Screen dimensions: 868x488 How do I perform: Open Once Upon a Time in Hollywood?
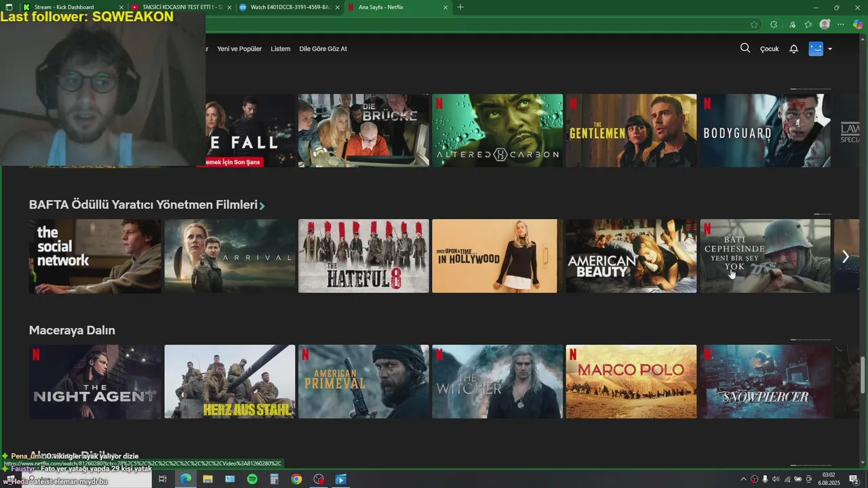[498, 256]
